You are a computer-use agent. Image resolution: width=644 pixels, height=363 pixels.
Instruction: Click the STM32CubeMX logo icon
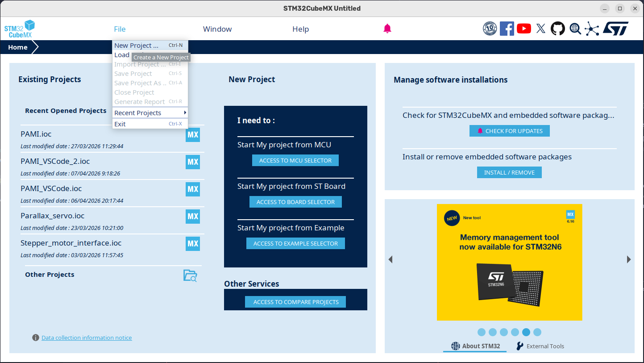click(x=20, y=29)
